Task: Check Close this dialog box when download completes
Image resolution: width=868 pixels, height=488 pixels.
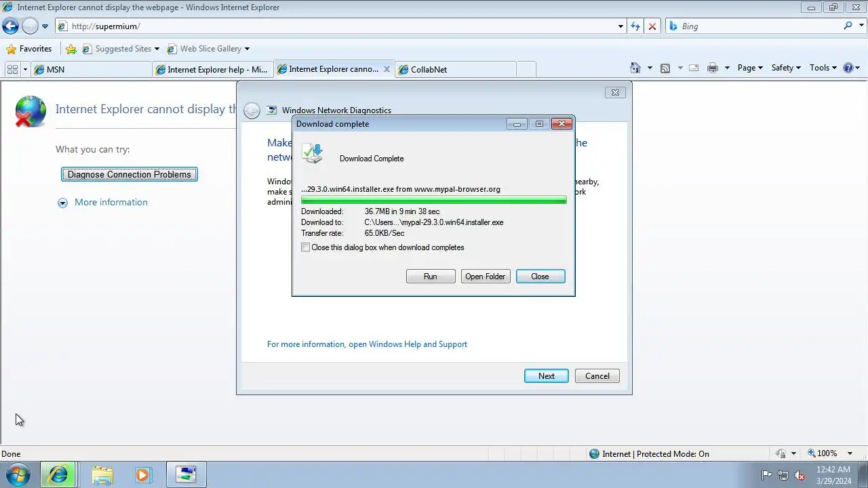Action: tap(305, 247)
